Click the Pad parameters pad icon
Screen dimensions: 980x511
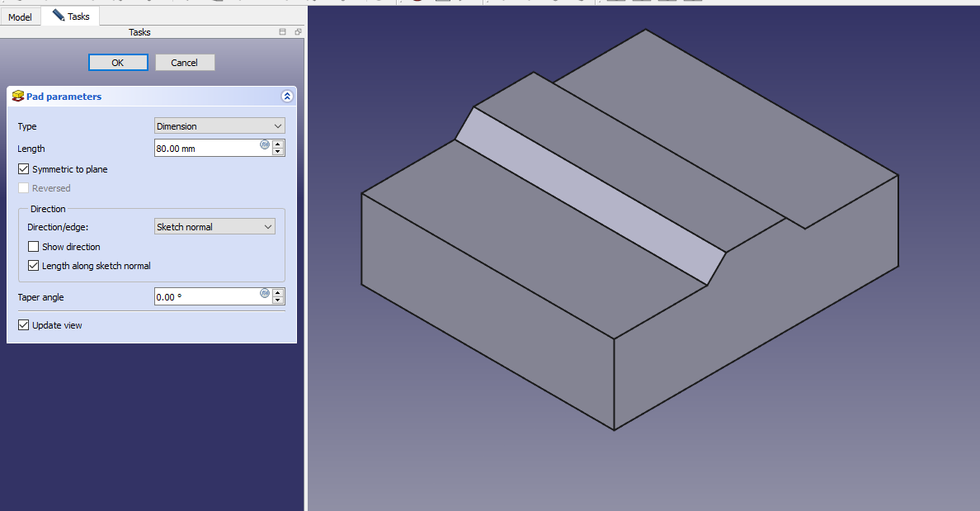point(18,97)
